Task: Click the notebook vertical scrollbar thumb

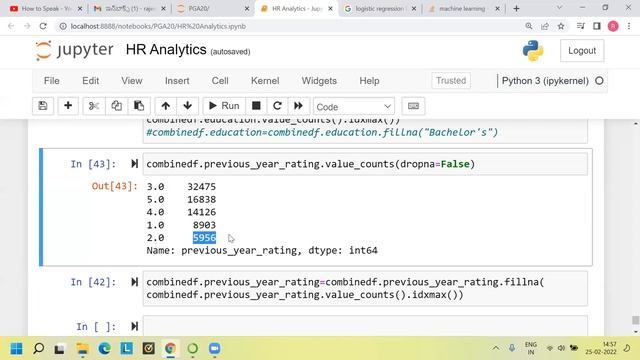Action: pyautogui.click(x=636, y=320)
